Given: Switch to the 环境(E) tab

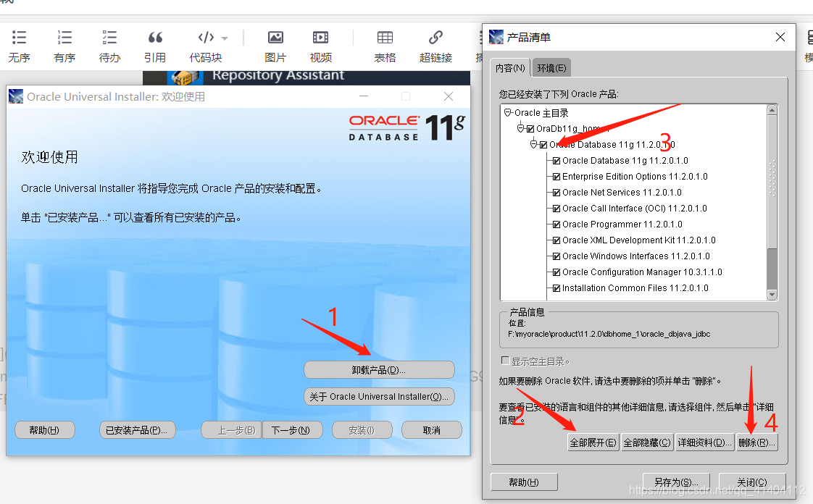Looking at the screenshot, I should 551,68.
